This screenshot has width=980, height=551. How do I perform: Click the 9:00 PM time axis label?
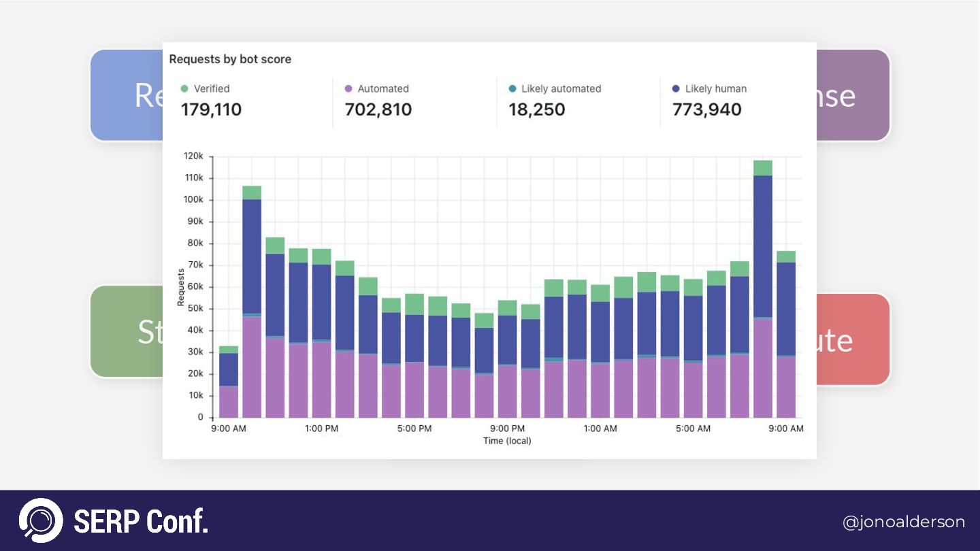click(x=507, y=429)
